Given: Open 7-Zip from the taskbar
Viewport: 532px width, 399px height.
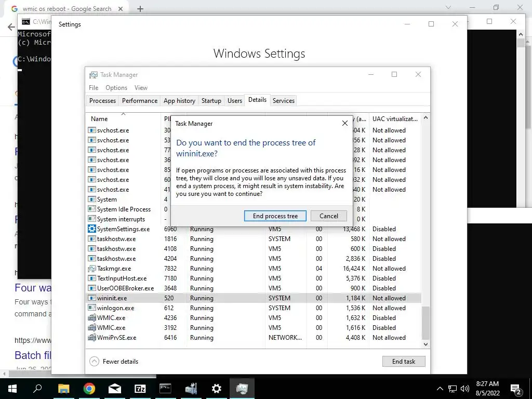Looking at the screenshot, I should (140, 389).
